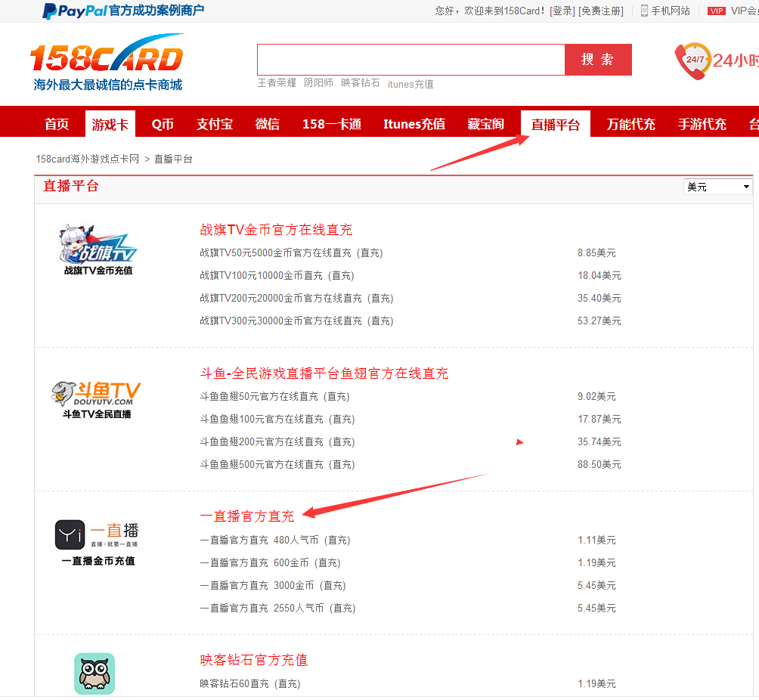
Task: Click the 海外最大最诚信的点卡商城 slogan
Action: coord(108,85)
